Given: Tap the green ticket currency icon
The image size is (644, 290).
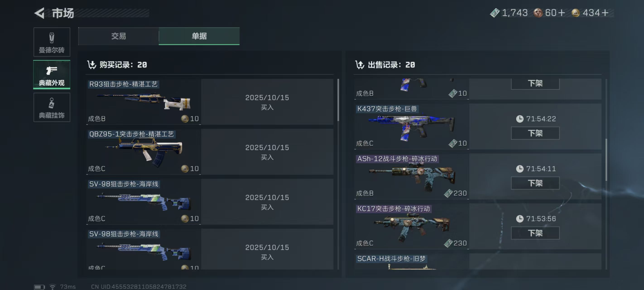Looking at the screenshot, I should pos(495,13).
